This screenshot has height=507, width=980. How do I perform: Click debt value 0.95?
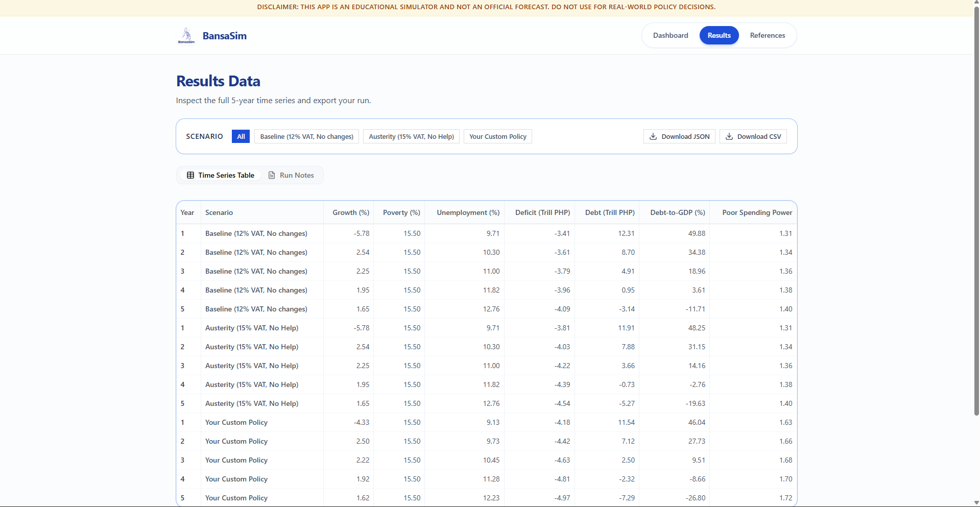pos(628,290)
